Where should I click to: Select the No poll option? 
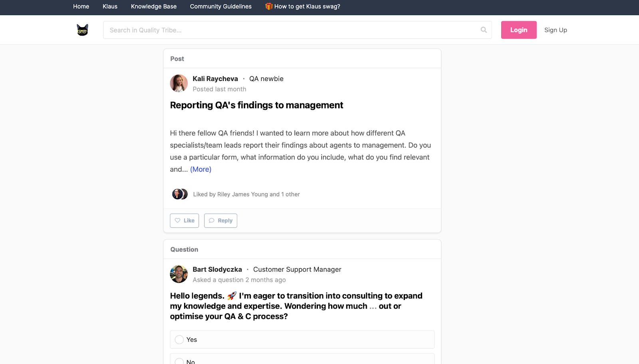pos(302,359)
